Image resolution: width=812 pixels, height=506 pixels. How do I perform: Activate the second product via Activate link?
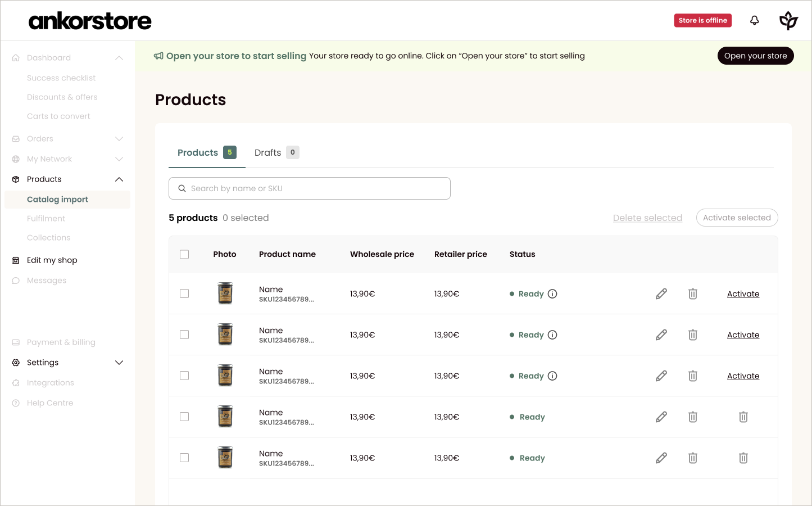point(743,335)
